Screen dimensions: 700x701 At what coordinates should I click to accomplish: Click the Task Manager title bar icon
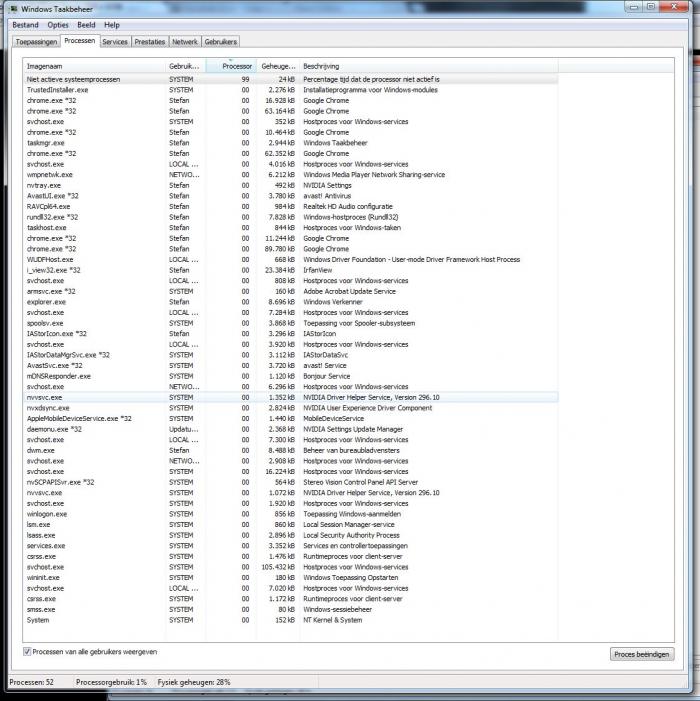14,9
